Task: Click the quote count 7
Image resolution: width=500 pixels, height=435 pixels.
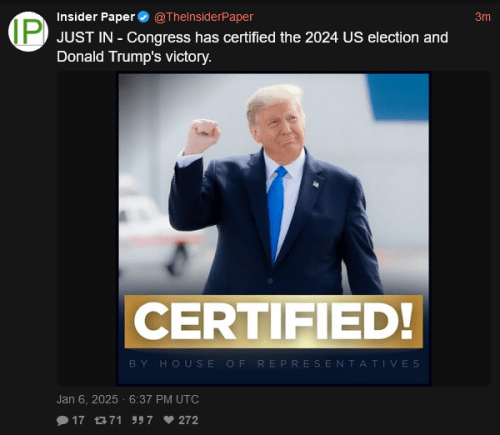Action: 150,420
